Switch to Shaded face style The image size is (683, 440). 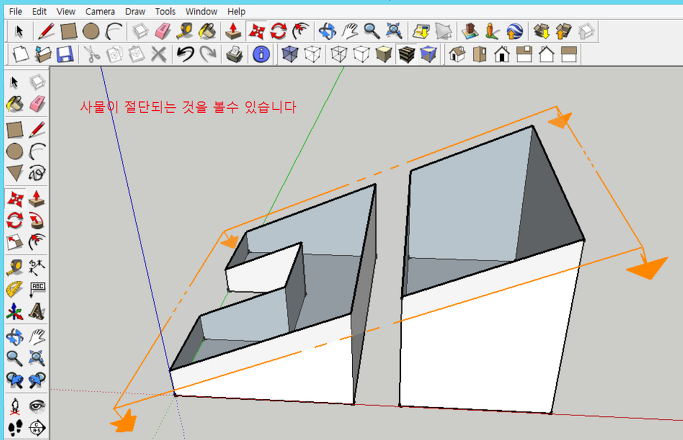tap(384, 54)
